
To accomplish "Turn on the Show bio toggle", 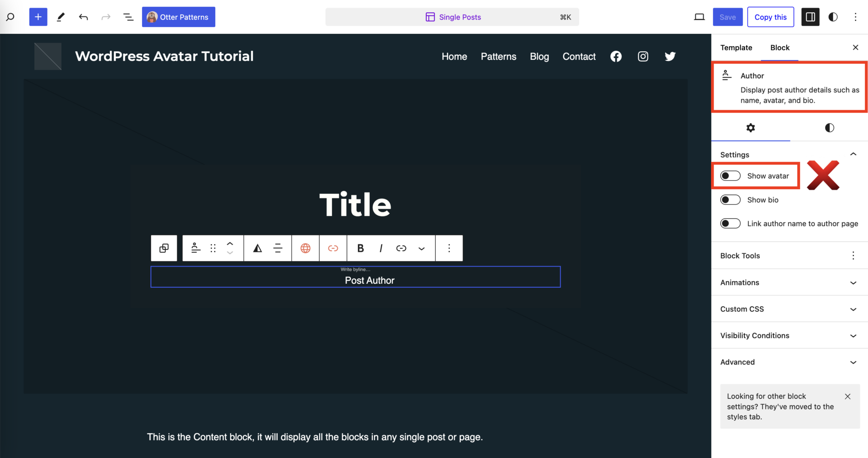I will click(x=730, y=200).
